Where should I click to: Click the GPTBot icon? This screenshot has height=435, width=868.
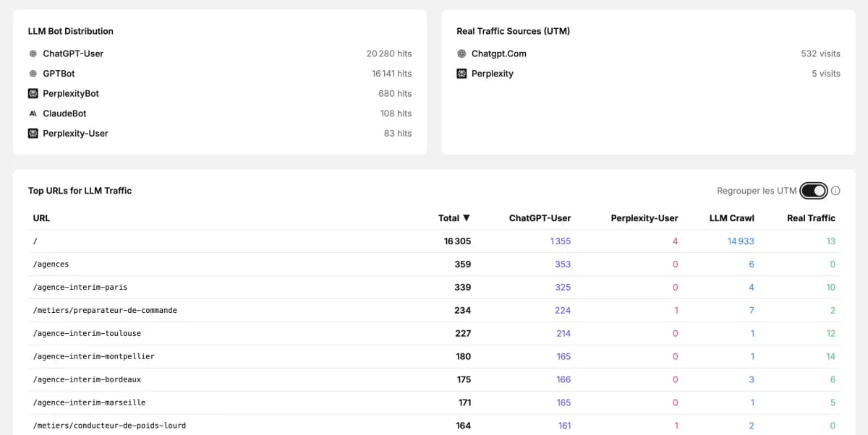[33, 74]
